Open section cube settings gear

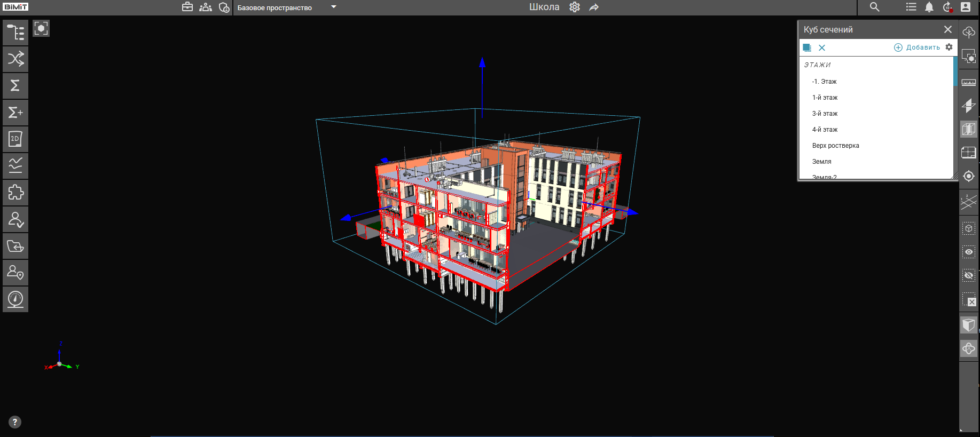(949, 47)
